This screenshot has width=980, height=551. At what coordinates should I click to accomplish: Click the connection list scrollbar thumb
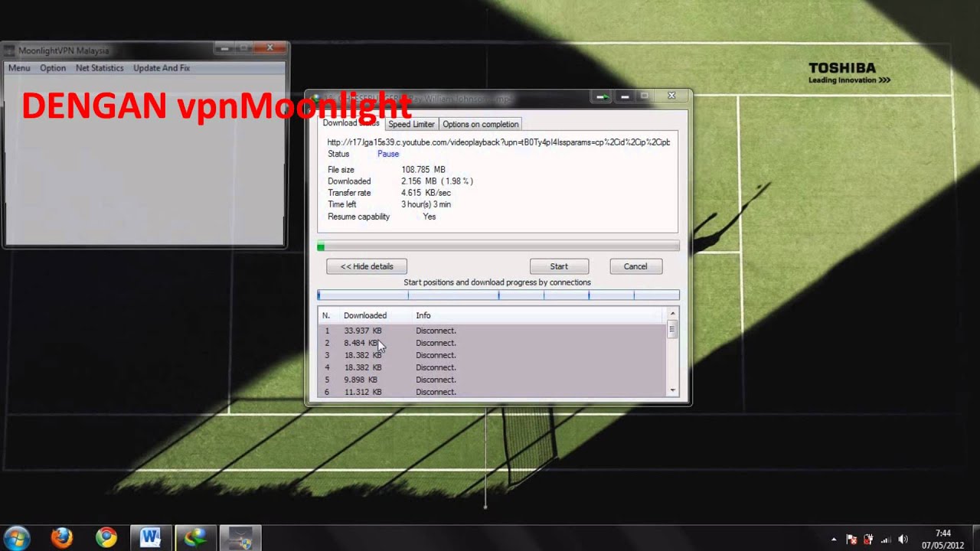[672, 330]
